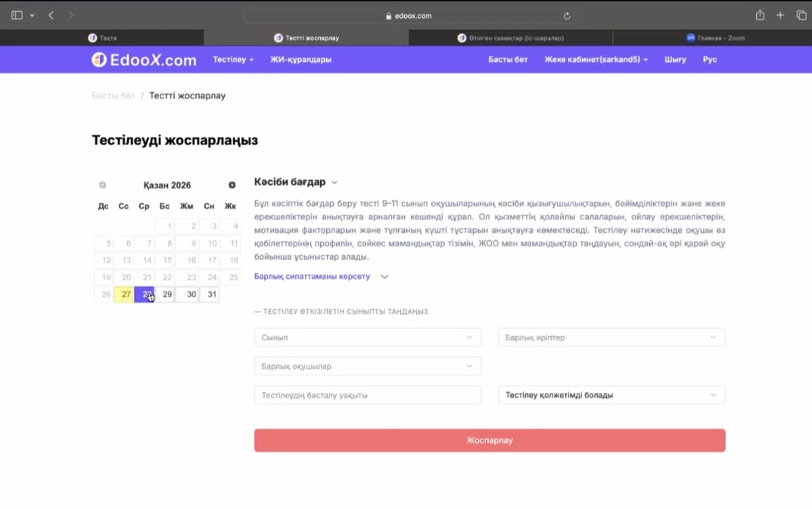
Task: Open the Барлық әріптер dropdown
Action: pos(611,337)
